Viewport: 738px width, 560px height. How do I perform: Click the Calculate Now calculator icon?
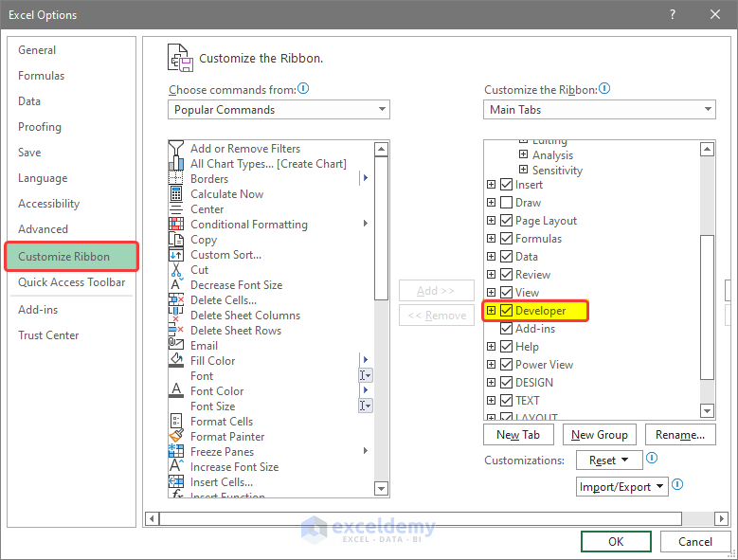click(x=176, y=194)
